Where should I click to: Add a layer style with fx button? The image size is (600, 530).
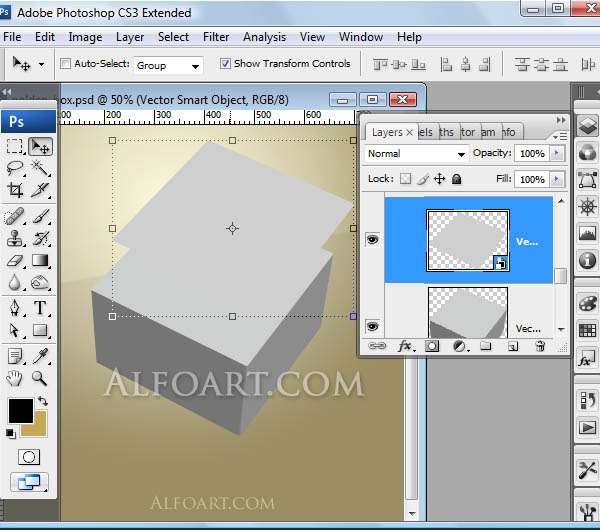406,346
